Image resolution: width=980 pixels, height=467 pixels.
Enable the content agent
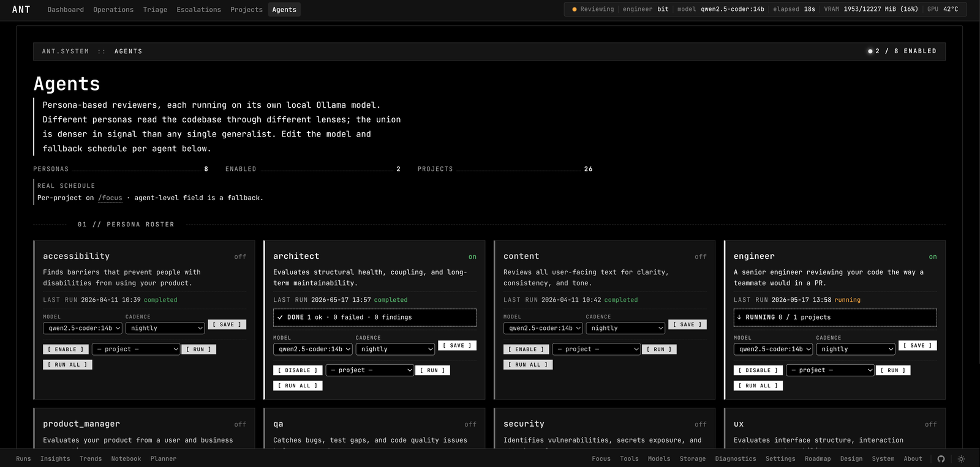(x=526, y=349)
